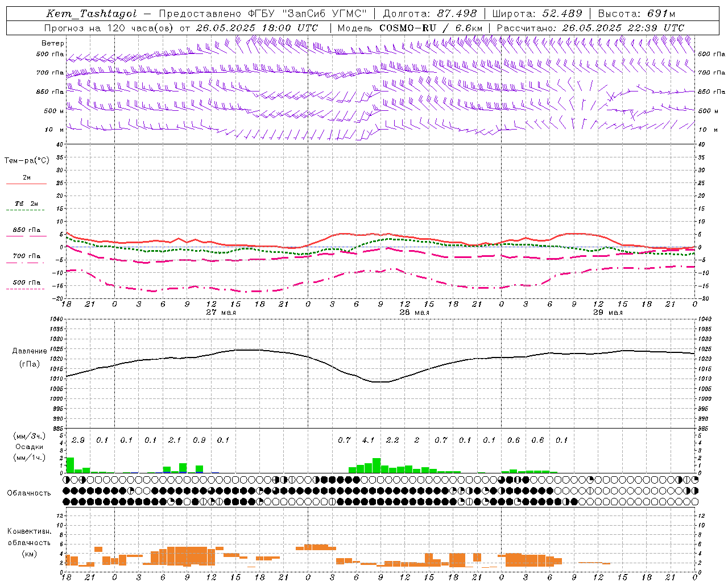Click the precipitation total 2.2
This screenshot has width=728, height=582.
pyautogui.click(x=392, y=440)
